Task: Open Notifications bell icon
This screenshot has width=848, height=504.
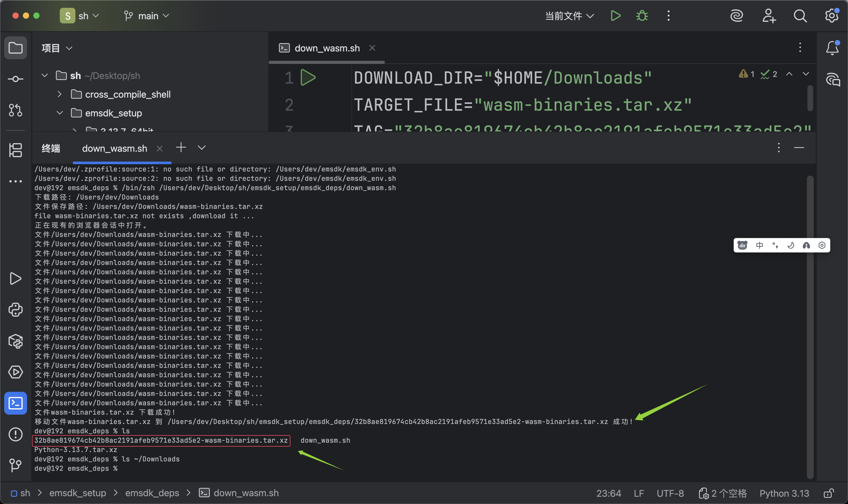Action: coord(832,48)
